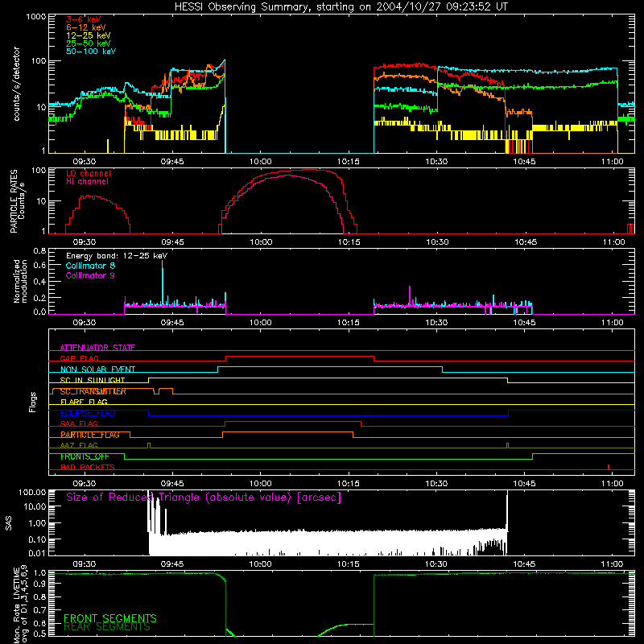Select the Collimator 8 legend label
644x644 pixels.
[x=90, y=266]
